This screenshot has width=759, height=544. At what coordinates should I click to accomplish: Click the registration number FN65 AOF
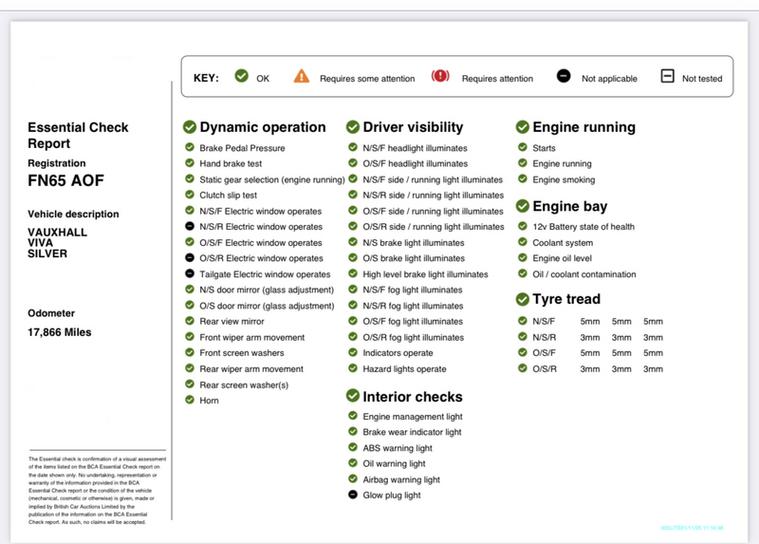pyautogui.click(x=66, y=181)
